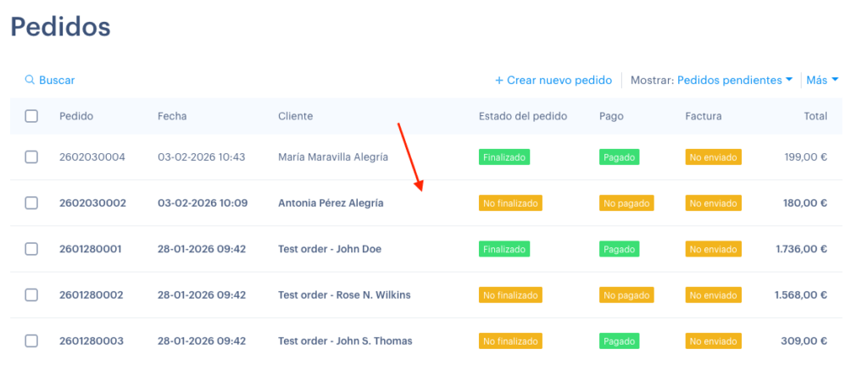Click No enviado badge on order 2601280001
This screenshot has height=381, width=868.
click(x=713, y=249)
